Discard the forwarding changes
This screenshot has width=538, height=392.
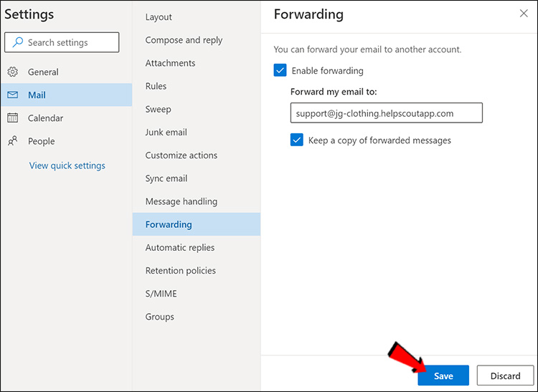pos(505,376)
